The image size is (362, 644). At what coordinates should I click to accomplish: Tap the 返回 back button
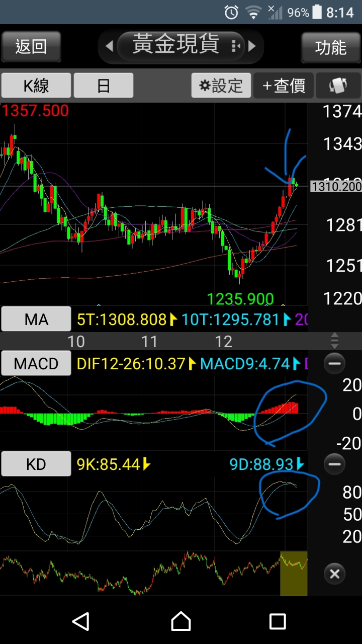[31, 47]
